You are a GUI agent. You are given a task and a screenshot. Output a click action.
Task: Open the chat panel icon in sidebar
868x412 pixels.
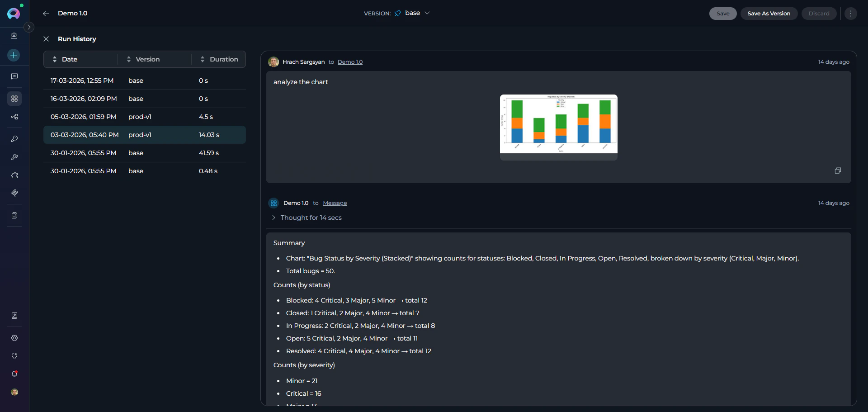pyautogui.click(x=14, y=76)
